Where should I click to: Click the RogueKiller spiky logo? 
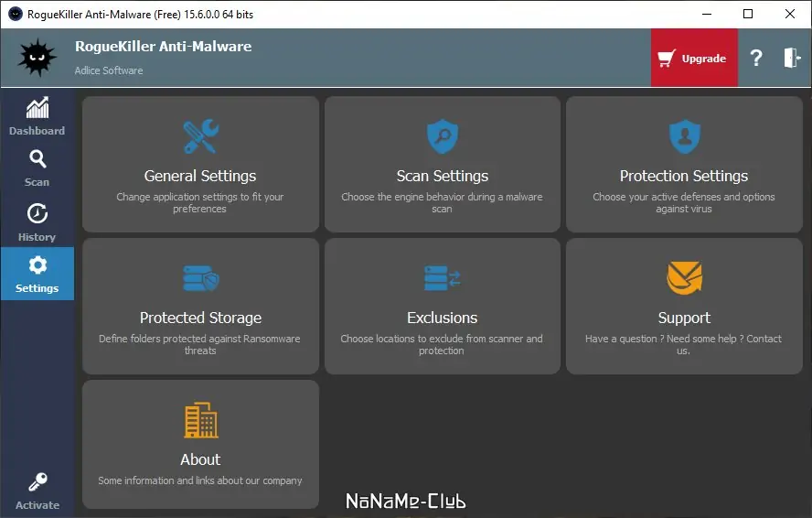click(x=37, y=57)
